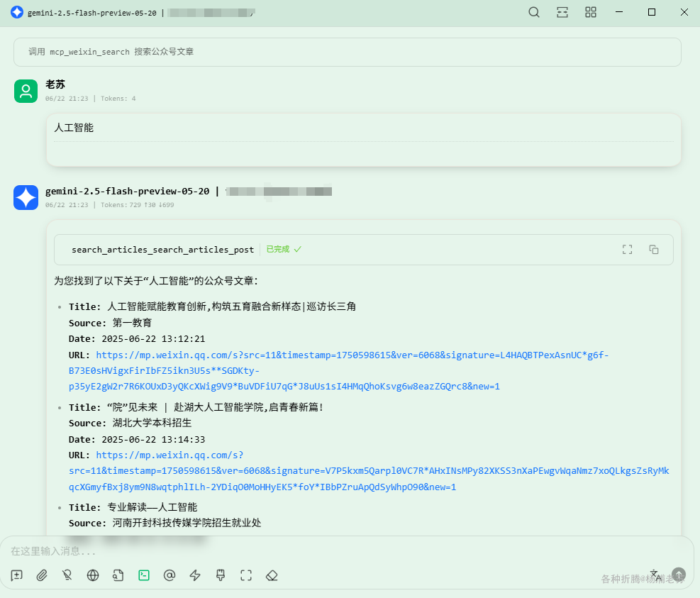Toggle the green MCP server terminal icon

point(144,575)
